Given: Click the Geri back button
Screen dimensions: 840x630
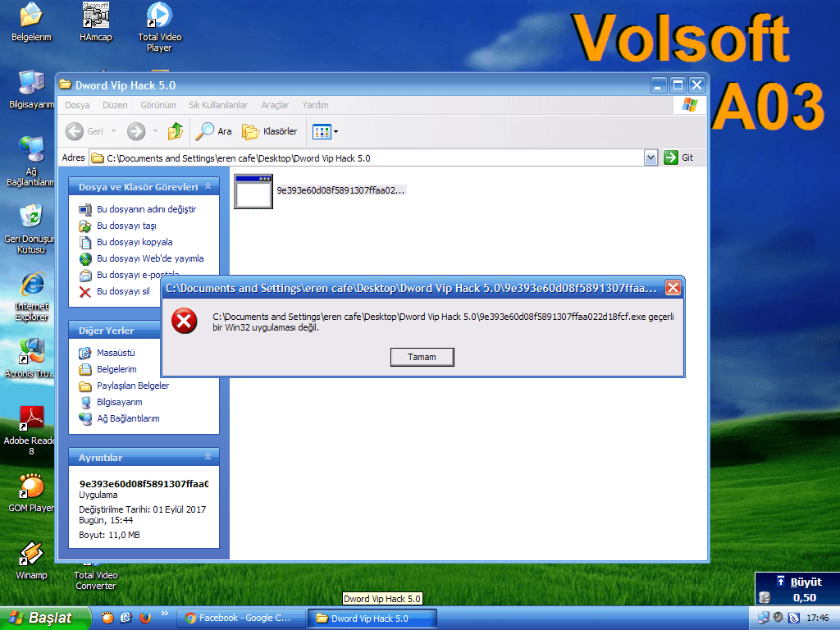Looking at the screenshot, I should click(84, 131).
